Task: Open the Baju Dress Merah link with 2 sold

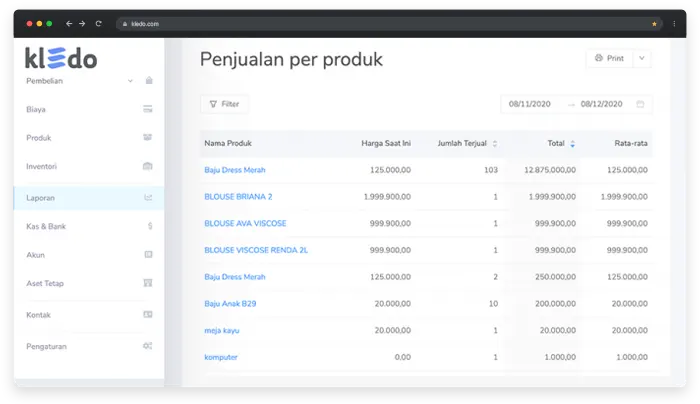Action: pyautogui.click(x=235, y=277)
